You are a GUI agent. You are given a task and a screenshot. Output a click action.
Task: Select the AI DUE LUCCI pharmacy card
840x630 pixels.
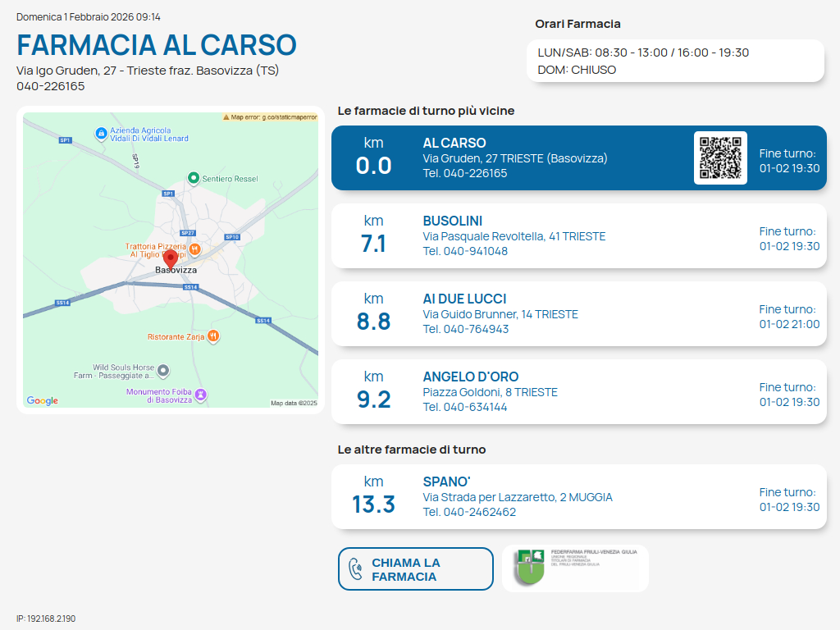[x=578, y=314]
